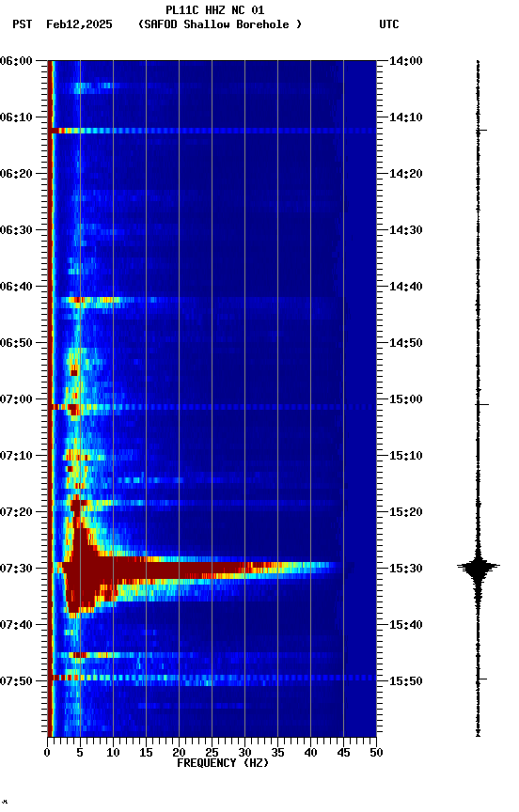Click the 07:20 PST time label
The width and height of the screenshot is (519, 812).
pyautogui.click(x=16, y=512)
